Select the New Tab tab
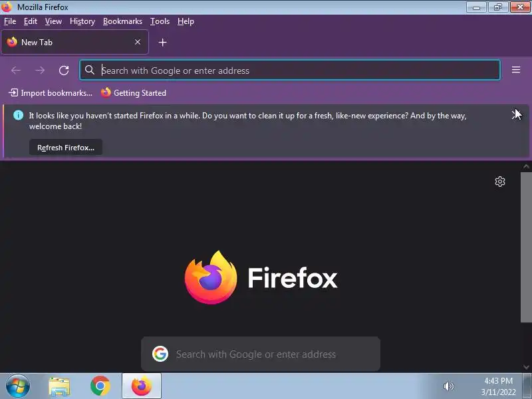Image resolution: width=532 pixels, height=399 pixels. (74, 42)
